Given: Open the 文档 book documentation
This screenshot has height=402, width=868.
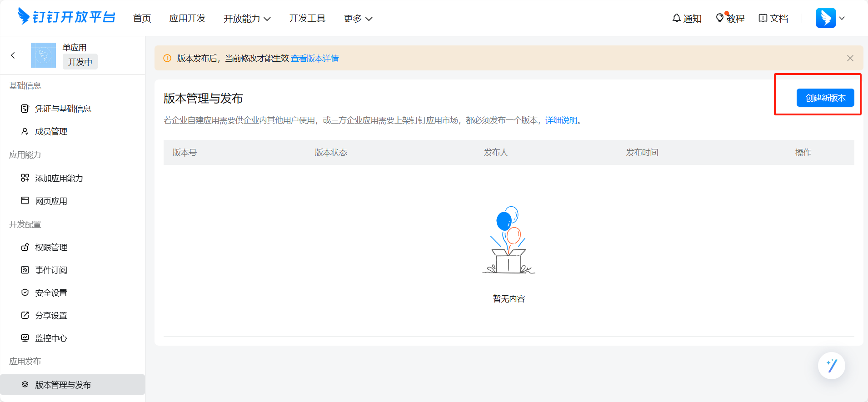Looking at the screenshot, I should tap(773, 18).
